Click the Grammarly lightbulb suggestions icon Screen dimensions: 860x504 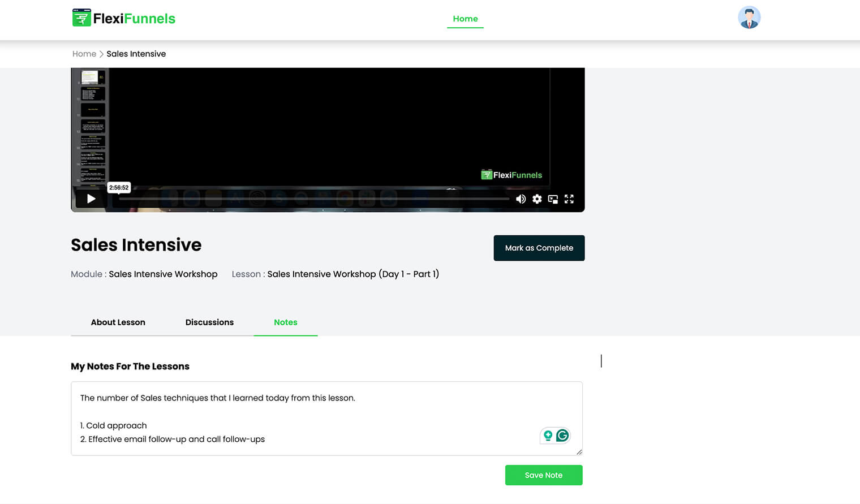[548, 436]
